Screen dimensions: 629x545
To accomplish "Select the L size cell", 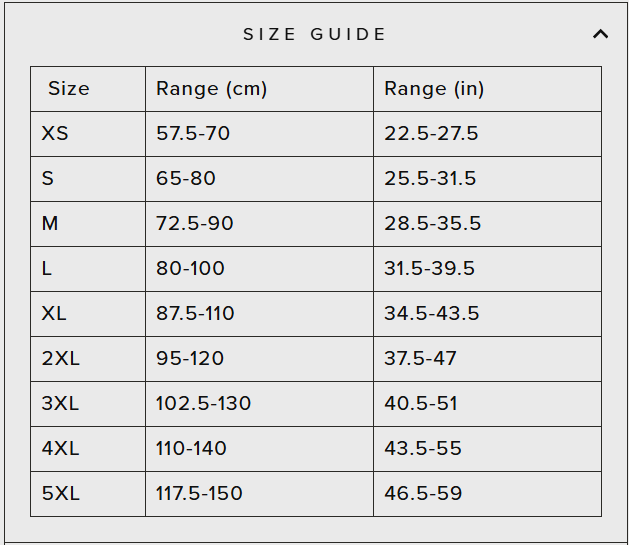I will 47,269.
